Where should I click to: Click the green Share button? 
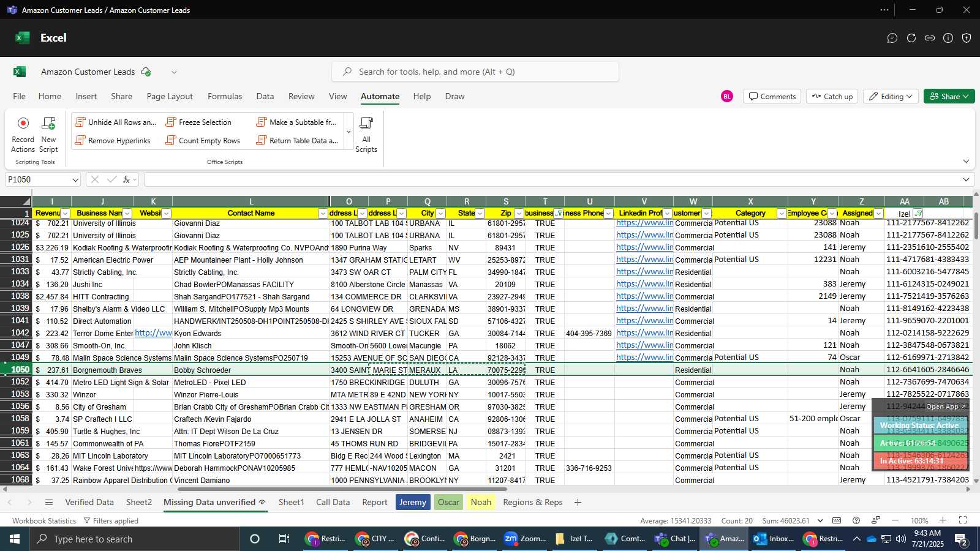949,96
